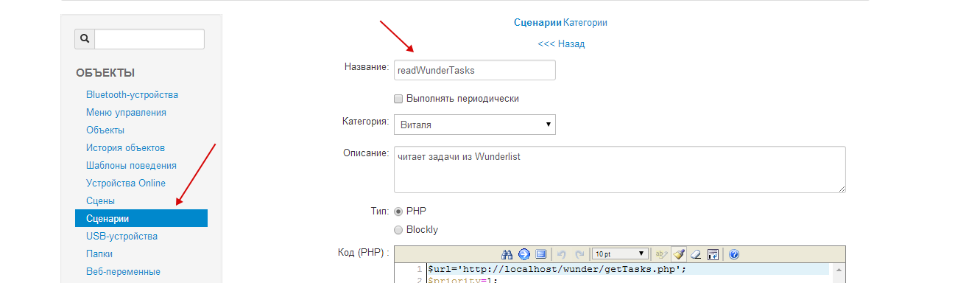Select the Blockly type radio button

coord(399,230)
